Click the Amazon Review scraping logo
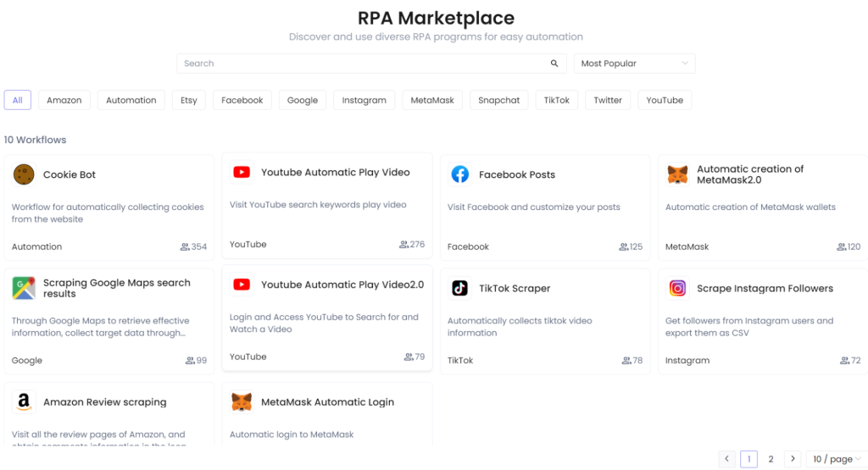 coord(24,402)
